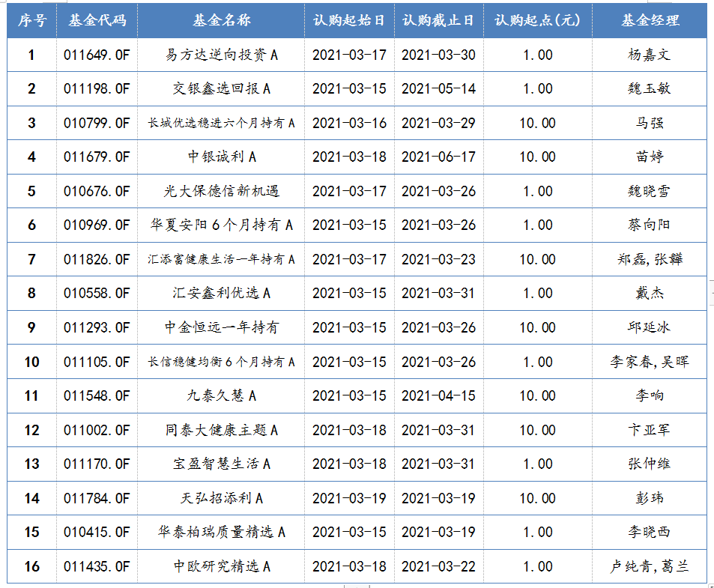Screen dimensions: 714x588
Task: Click manager name 李晓西
Action: 650,533
